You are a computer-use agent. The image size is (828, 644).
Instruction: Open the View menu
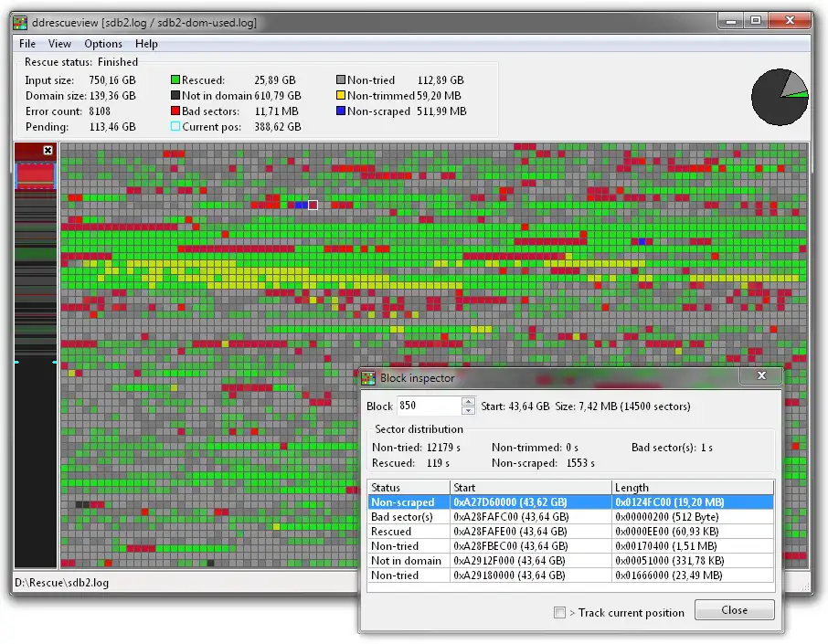click(59, 43)
